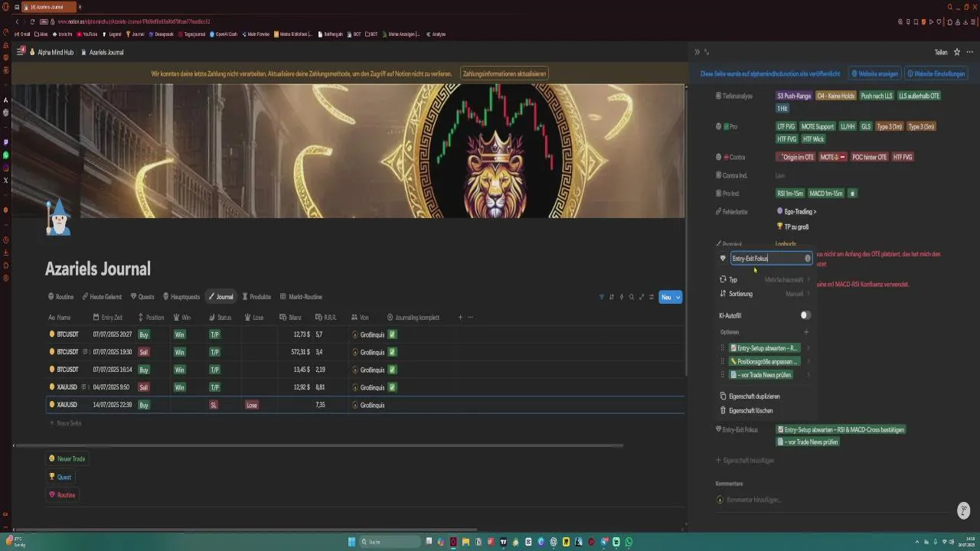Collapse the side panel with double-chevron icon

[x=697, y=52]
